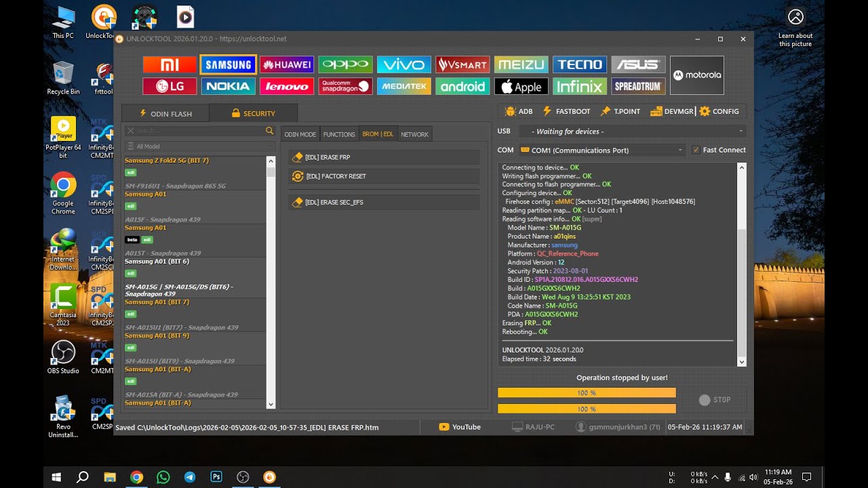Select the BROM | EDL tab
868x488 pixels.
pos(378,134)
